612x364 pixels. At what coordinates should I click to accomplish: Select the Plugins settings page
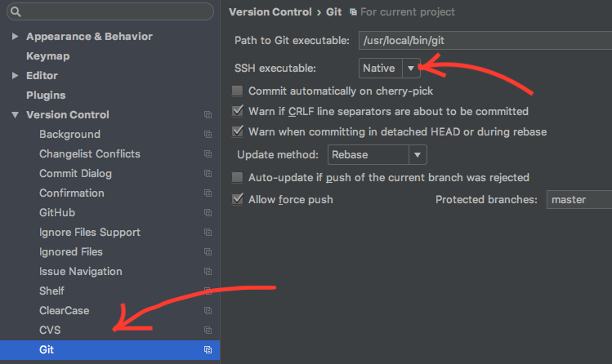click(x=46, y=95)
